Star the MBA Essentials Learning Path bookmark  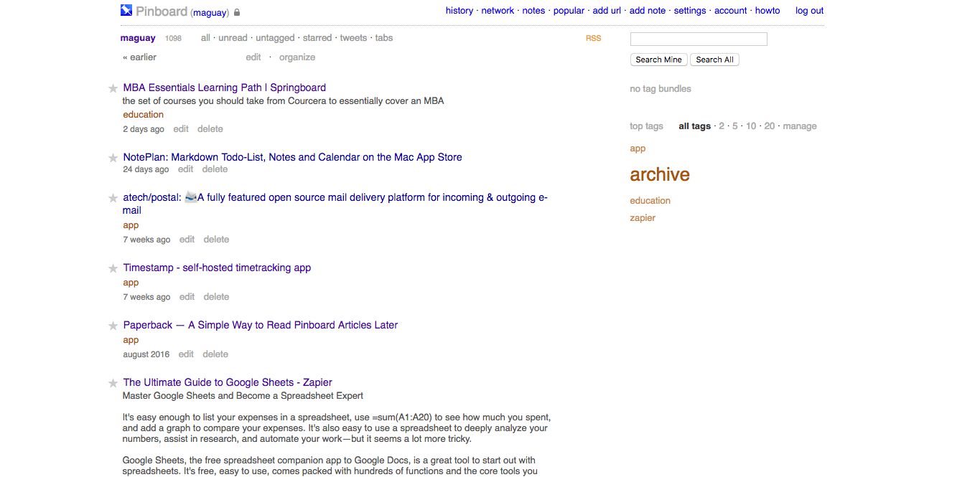113,88
